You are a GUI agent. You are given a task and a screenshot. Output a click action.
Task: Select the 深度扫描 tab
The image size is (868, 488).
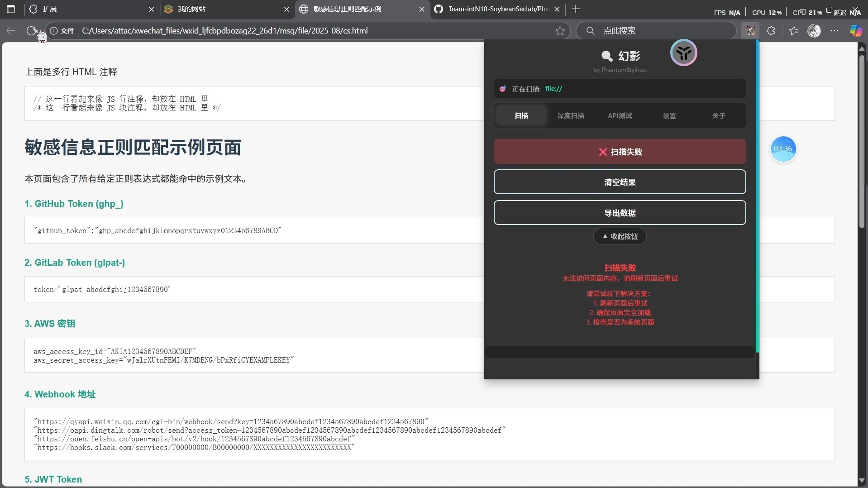tap(571, 116)
